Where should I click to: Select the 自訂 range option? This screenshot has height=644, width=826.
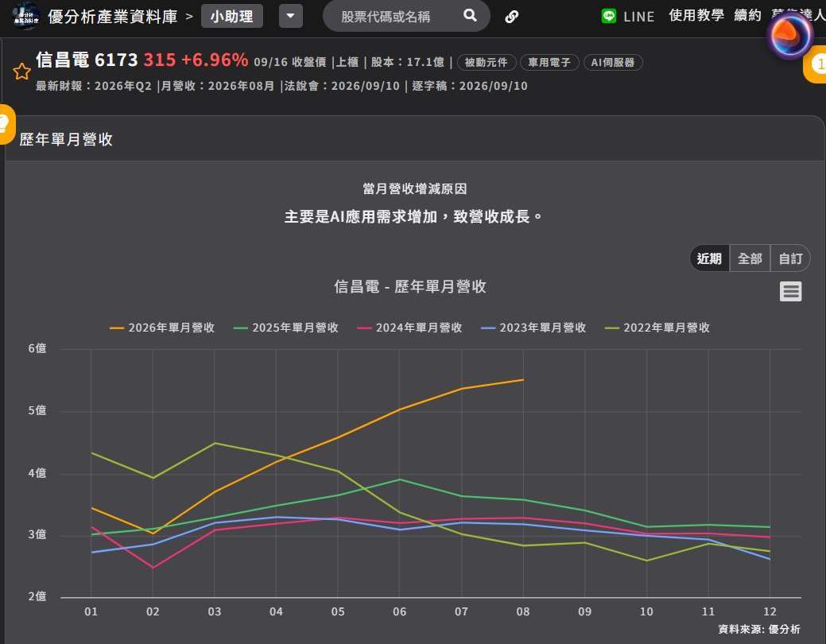[x=790, y=258]
